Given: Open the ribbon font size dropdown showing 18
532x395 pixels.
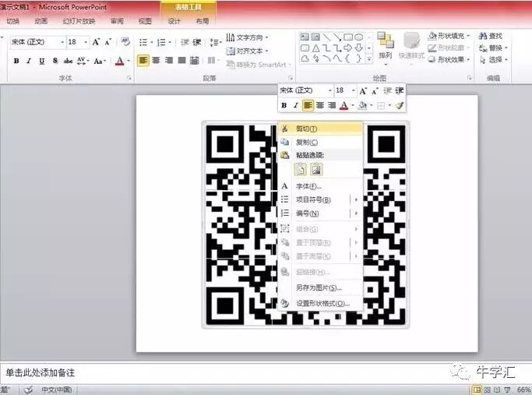Looking at the screenshot, I should 86,42.
